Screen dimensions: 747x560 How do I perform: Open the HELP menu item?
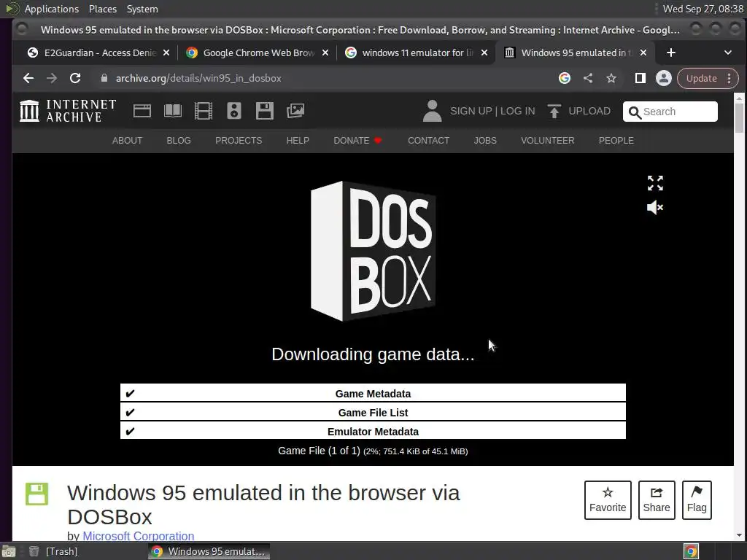pyautogui.click(x=298, y=141)
